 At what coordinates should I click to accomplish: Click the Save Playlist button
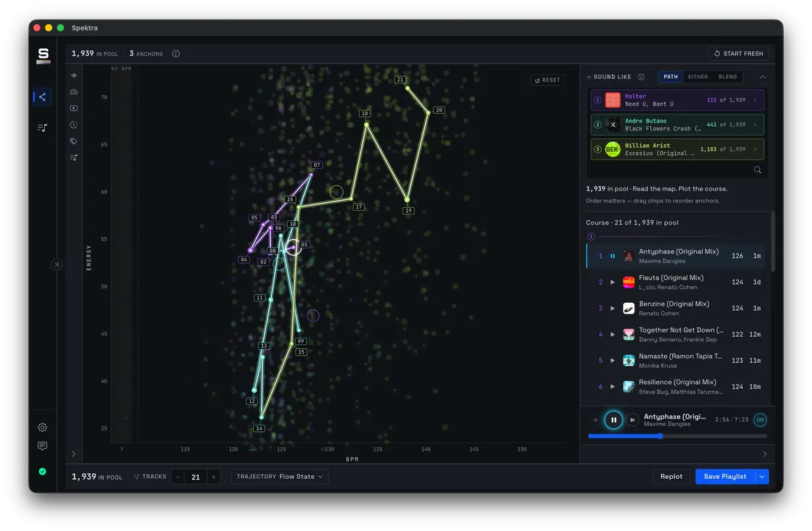(725, 477)
